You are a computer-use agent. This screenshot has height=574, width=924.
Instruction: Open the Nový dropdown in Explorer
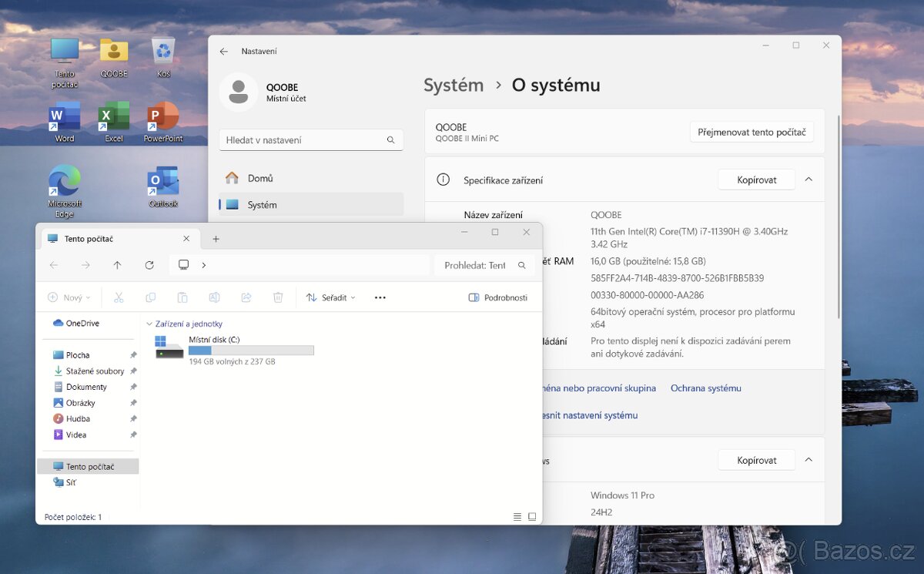pyautogui.click(x=69, y=297)
